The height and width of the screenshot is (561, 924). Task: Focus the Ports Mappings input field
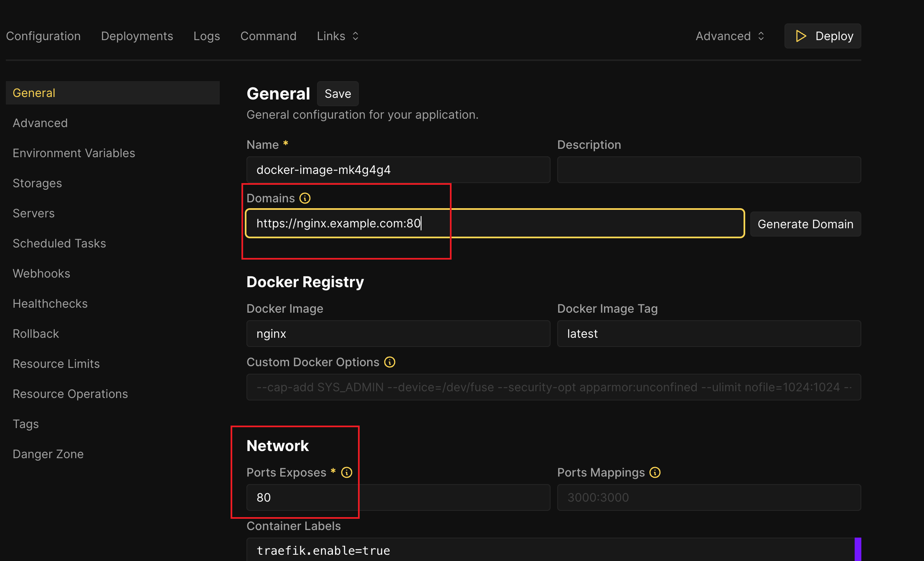(708, 497)
